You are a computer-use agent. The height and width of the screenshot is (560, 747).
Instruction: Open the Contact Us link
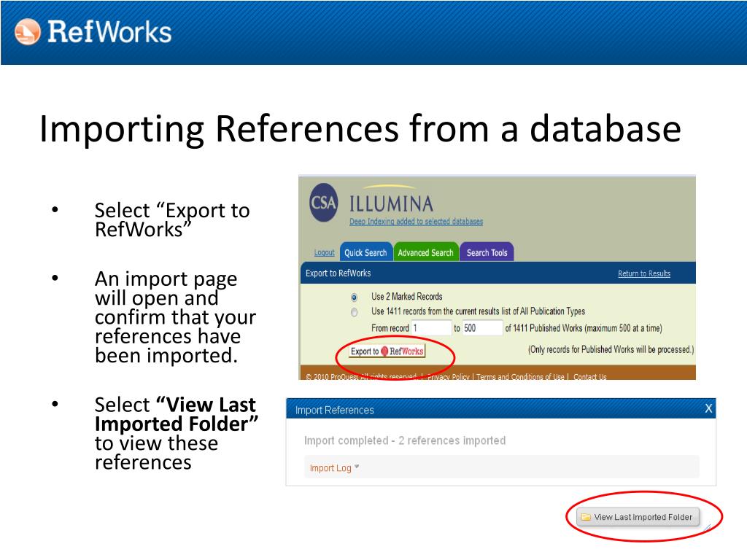(x=589, y=377)
